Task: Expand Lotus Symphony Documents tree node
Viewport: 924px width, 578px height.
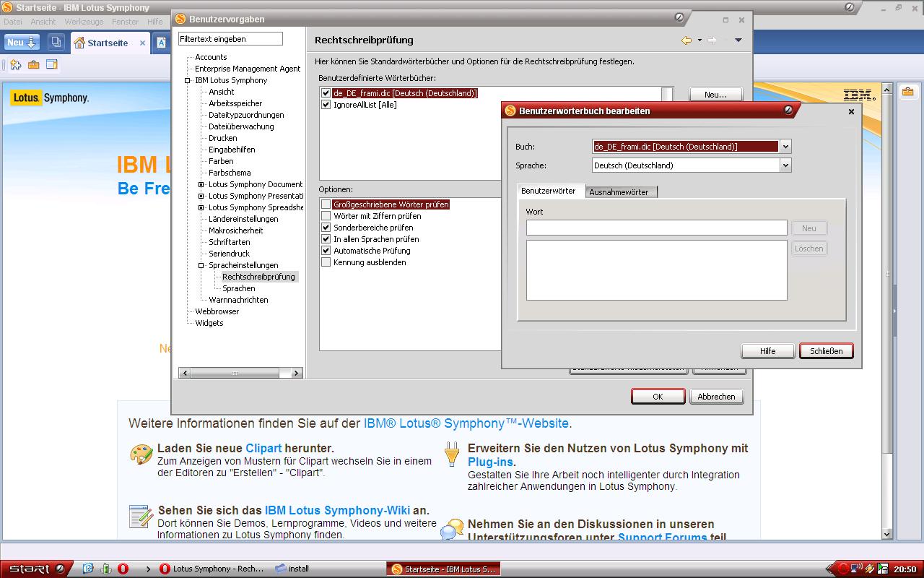Action: pos(201,184)
